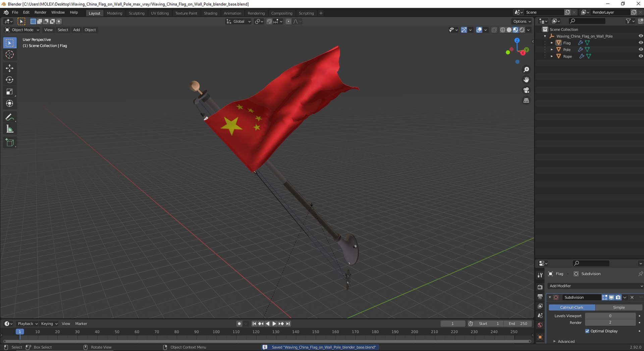Switch orthographic/perspective view icon
The image size is (644, 351).
(526, 101)
